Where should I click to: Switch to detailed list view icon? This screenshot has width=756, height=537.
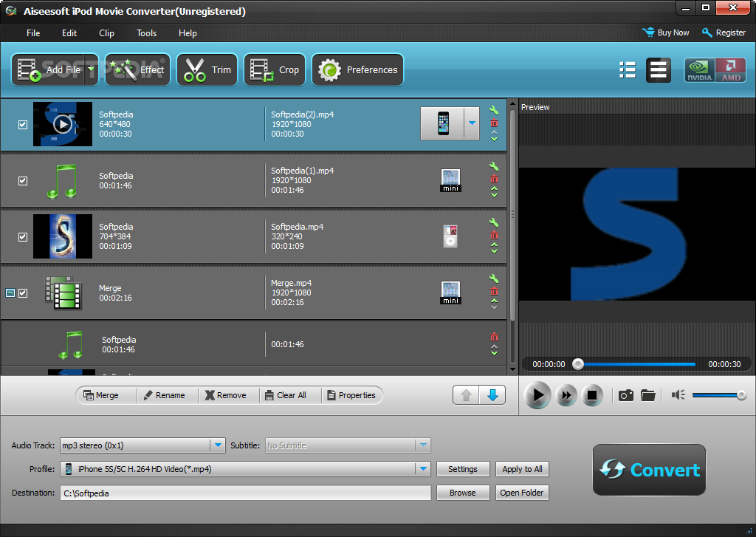(658, 70)
